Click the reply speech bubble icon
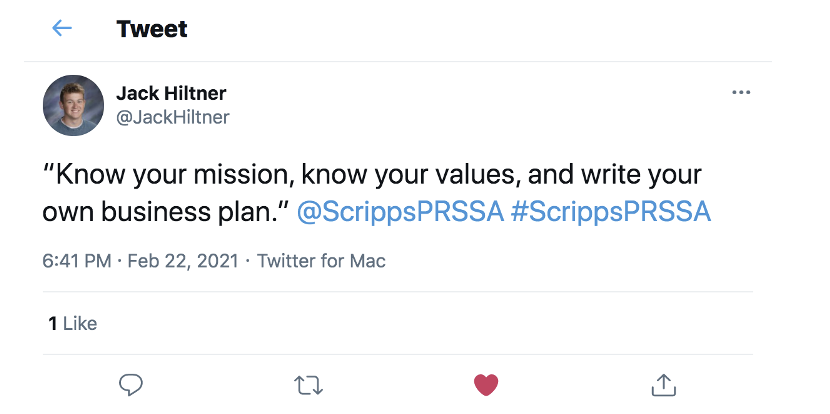 click(x=131, y=384)
